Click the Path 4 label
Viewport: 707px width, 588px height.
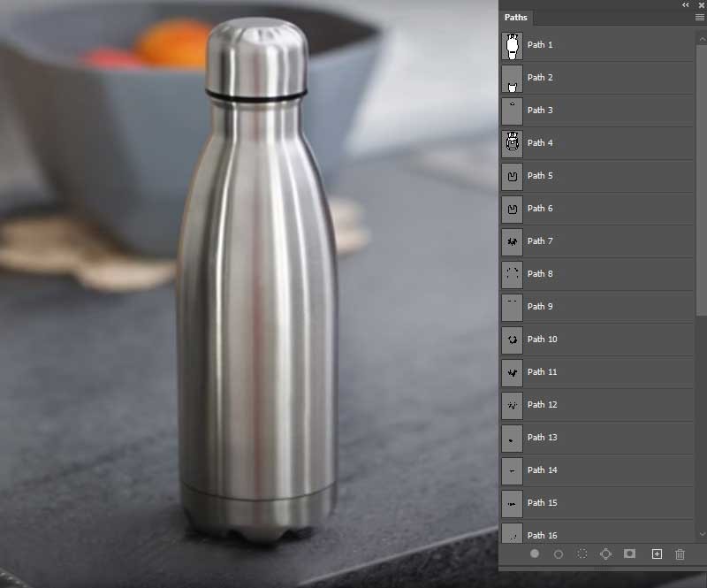(540, 143)
